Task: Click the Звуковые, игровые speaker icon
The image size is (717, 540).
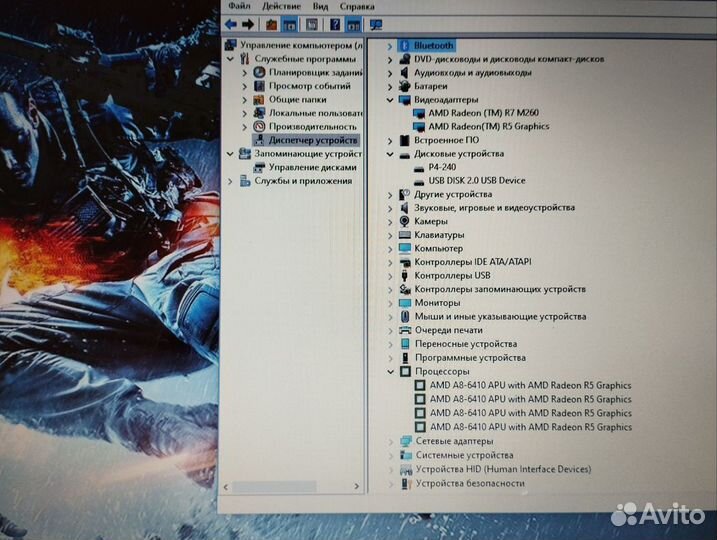Action: click(404, 208)
